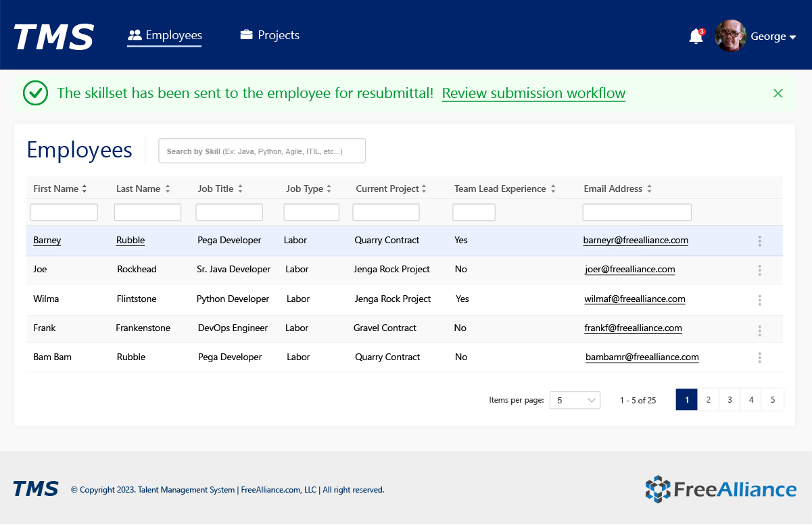Expand the George user menu arrow
The width and height of the screenshot is (812, 525).
tap(792, 37)
